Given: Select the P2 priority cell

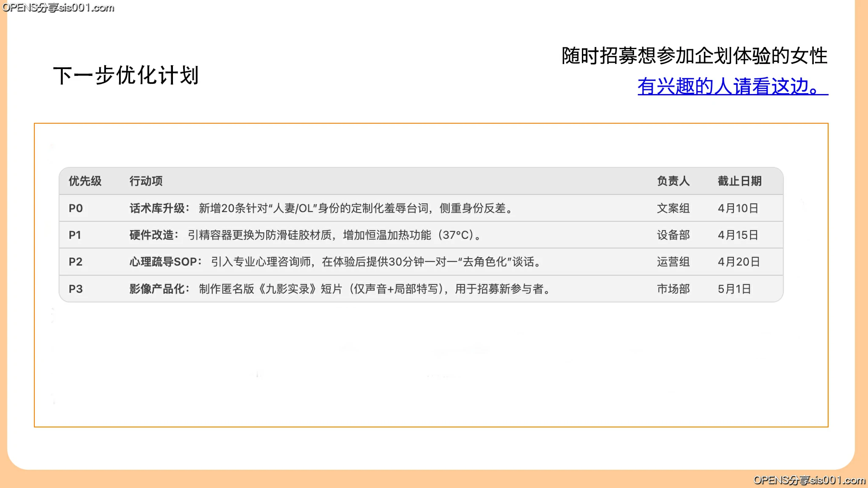Looking at the screenshot, I should click(75, 262).
